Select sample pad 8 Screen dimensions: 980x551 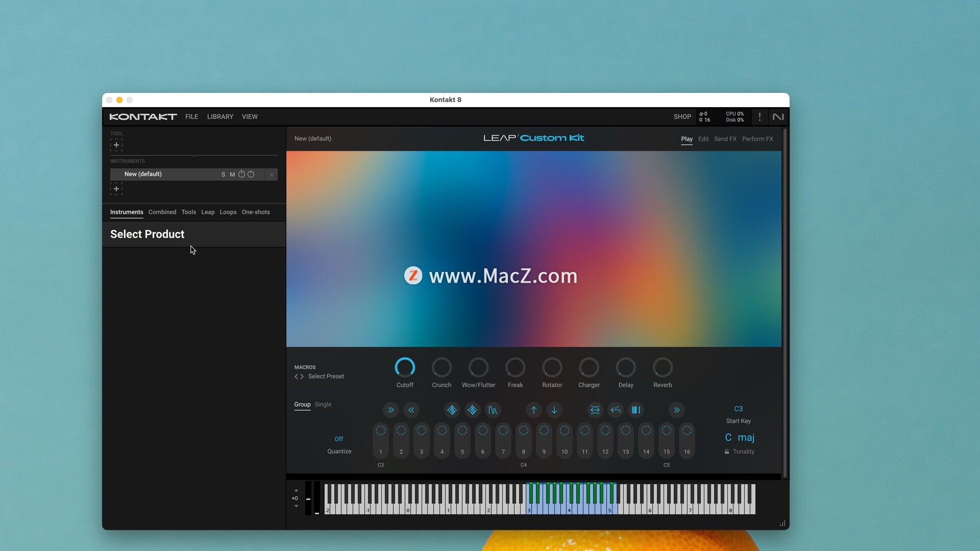[524, 441]
